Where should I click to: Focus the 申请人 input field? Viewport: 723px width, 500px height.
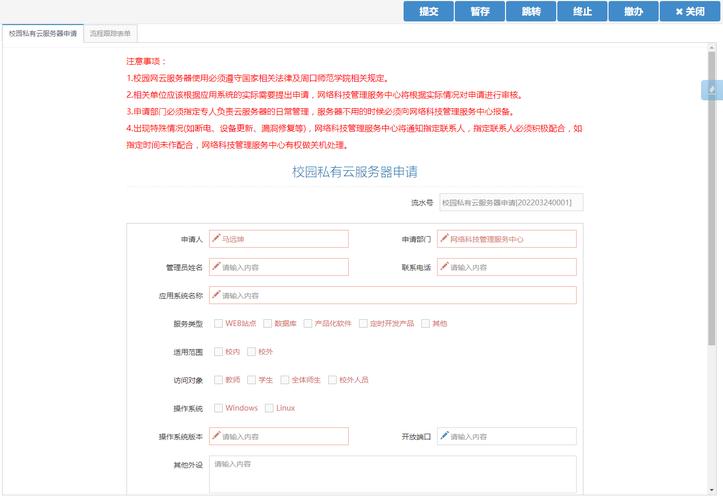(279, 239)
